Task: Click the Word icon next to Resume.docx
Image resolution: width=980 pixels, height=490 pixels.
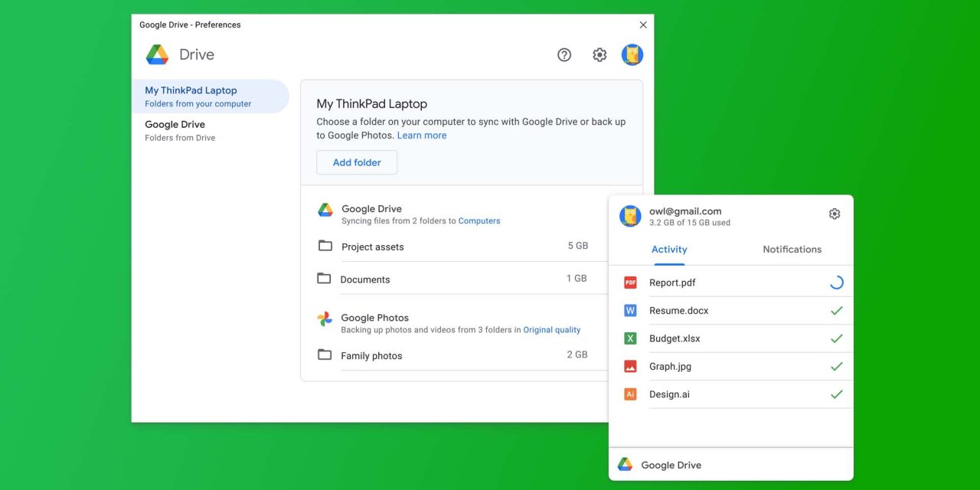Action: click(x=629, y=310)
